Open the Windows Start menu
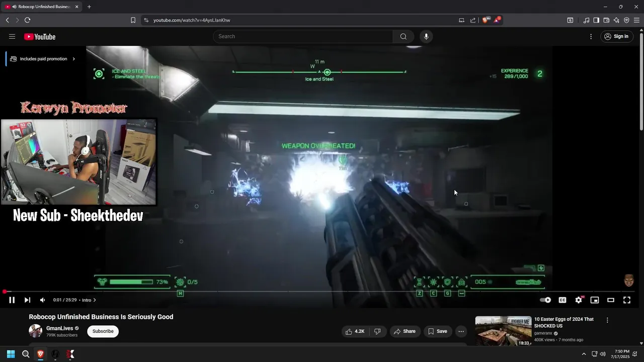 [x=11, y=354]
